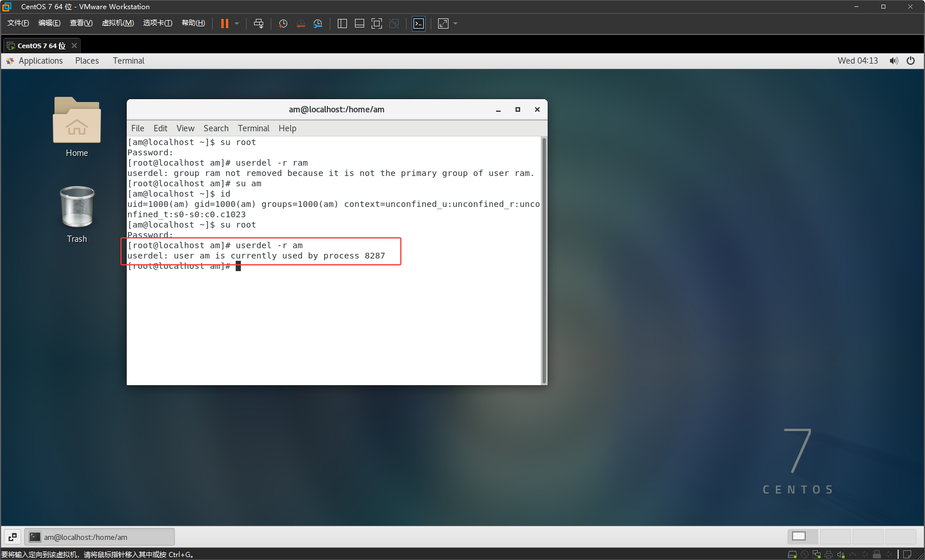
Task: Open the terminal Edit menu
Action: pos(161,128)
